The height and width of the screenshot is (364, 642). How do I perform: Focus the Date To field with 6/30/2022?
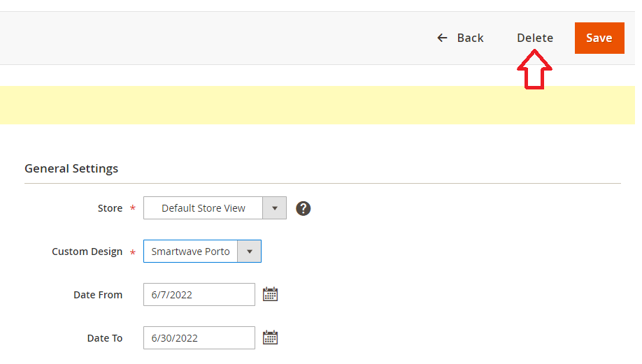pos(199,338)
